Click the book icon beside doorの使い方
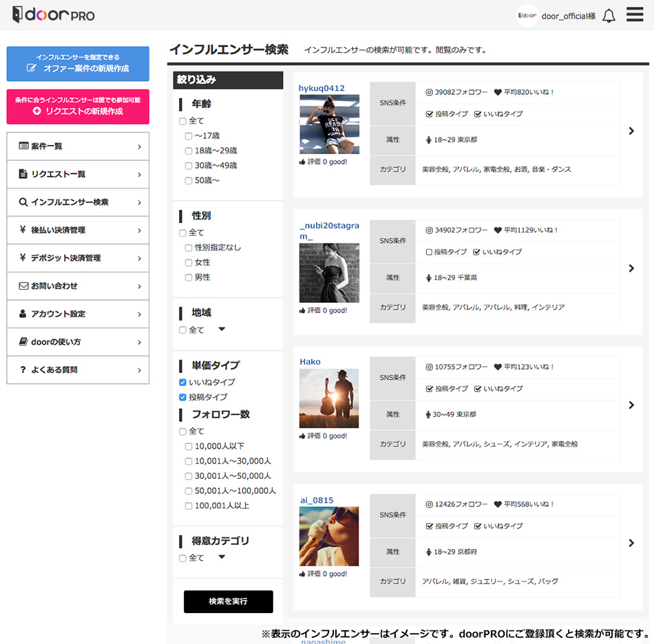 [23, 342]
